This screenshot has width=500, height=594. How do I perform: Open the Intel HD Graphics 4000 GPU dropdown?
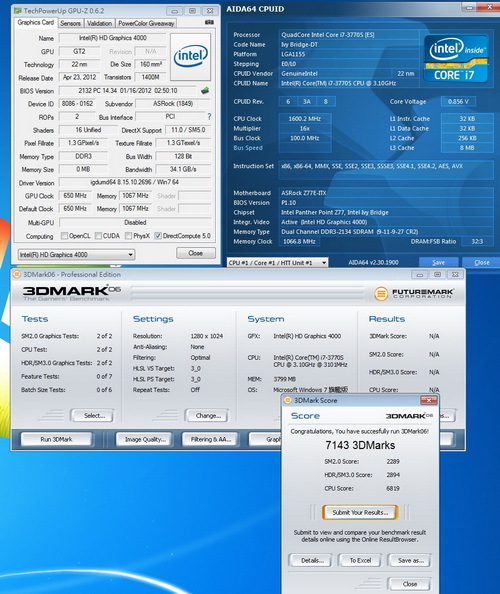[77, 255]
